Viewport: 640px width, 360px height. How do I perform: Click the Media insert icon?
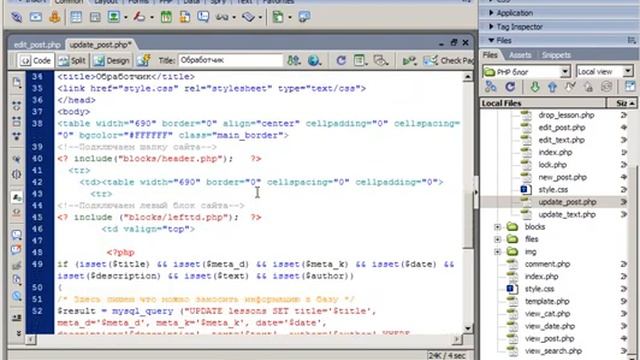(x=140, y=17)
